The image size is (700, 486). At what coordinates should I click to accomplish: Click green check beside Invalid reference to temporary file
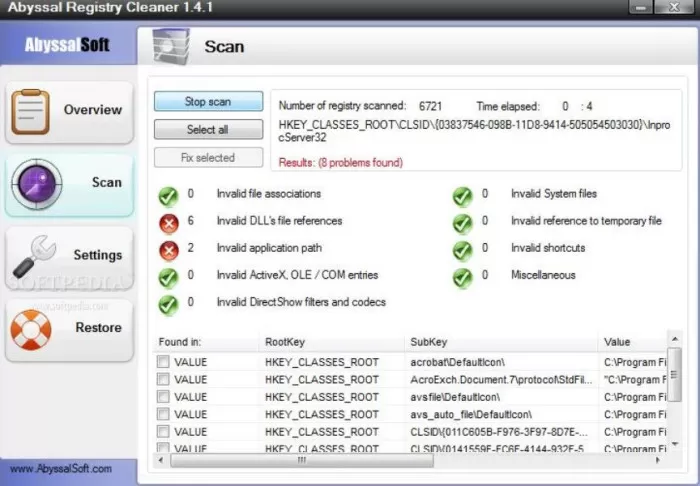[x=462, y=223]
